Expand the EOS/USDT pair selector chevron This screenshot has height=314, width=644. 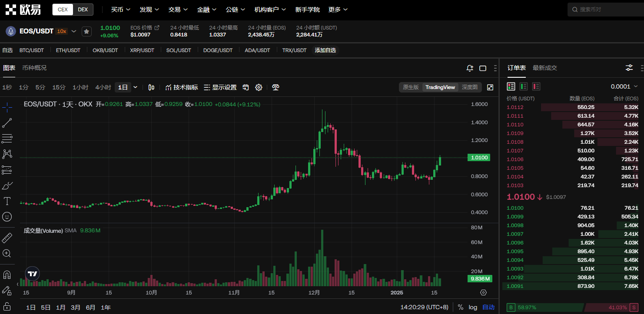pos(74,31)
